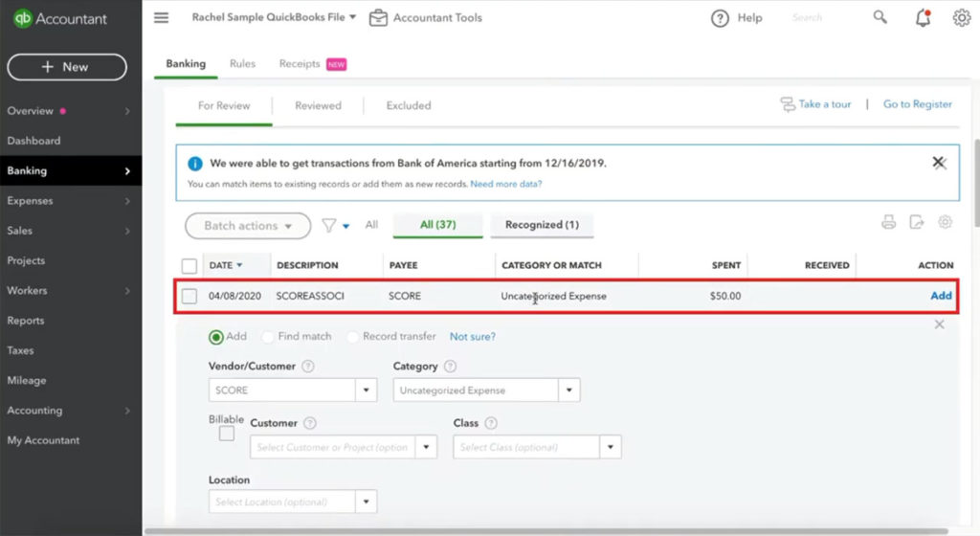
Task: Dismiss the Bank of America info banner
Action: (939, 163)
